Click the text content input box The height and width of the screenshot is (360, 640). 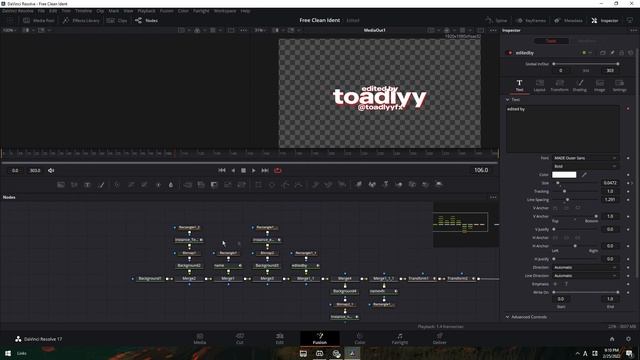(563, 129)
